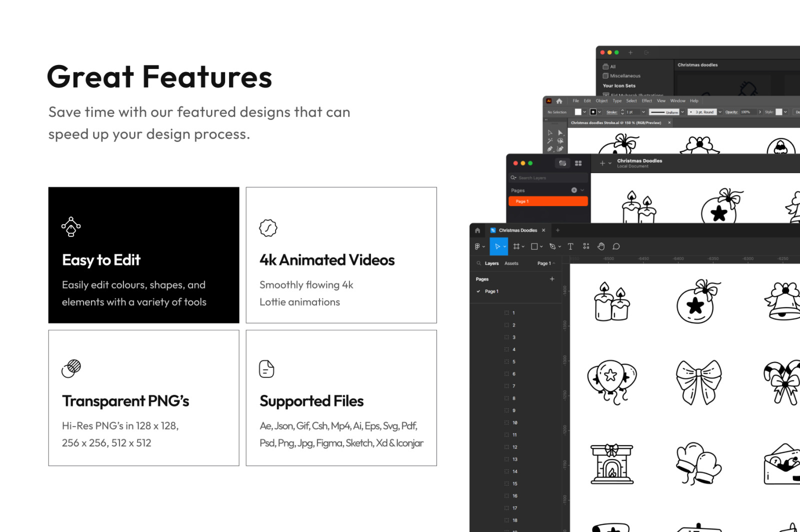Open the Resources tool in Figma toolbar

(586, 246)
